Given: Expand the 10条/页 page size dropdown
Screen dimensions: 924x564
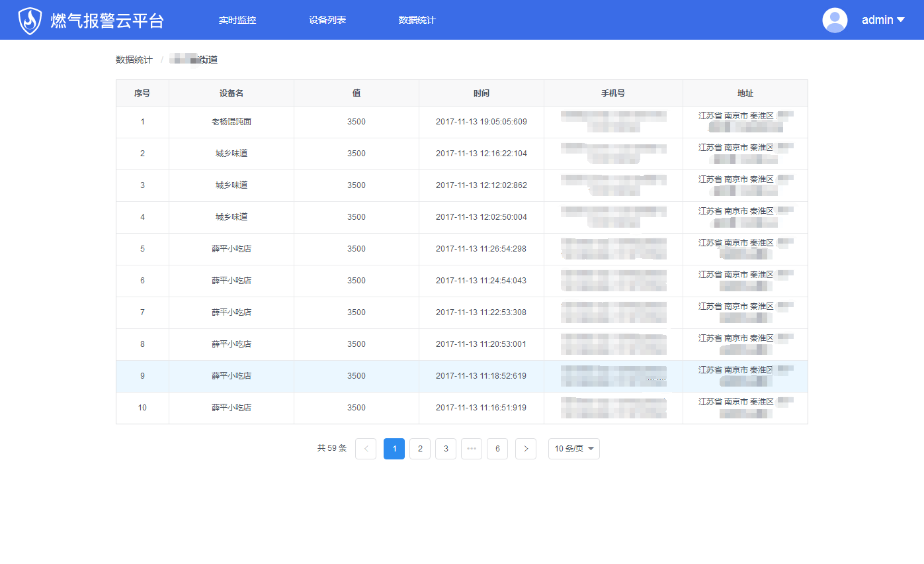Looking at the screenshot, I should coord(573,449).
